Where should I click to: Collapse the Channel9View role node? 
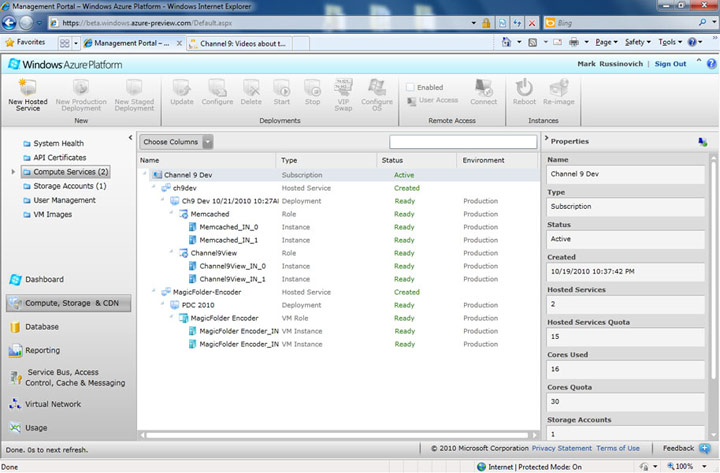[x=171, y=252]
